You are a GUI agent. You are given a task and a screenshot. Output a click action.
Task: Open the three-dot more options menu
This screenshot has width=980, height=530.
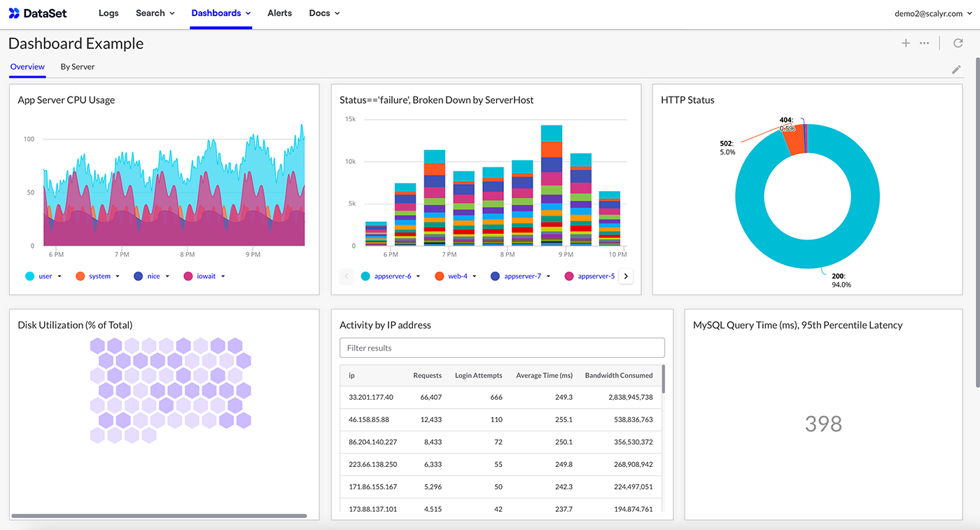pos(924,43)
